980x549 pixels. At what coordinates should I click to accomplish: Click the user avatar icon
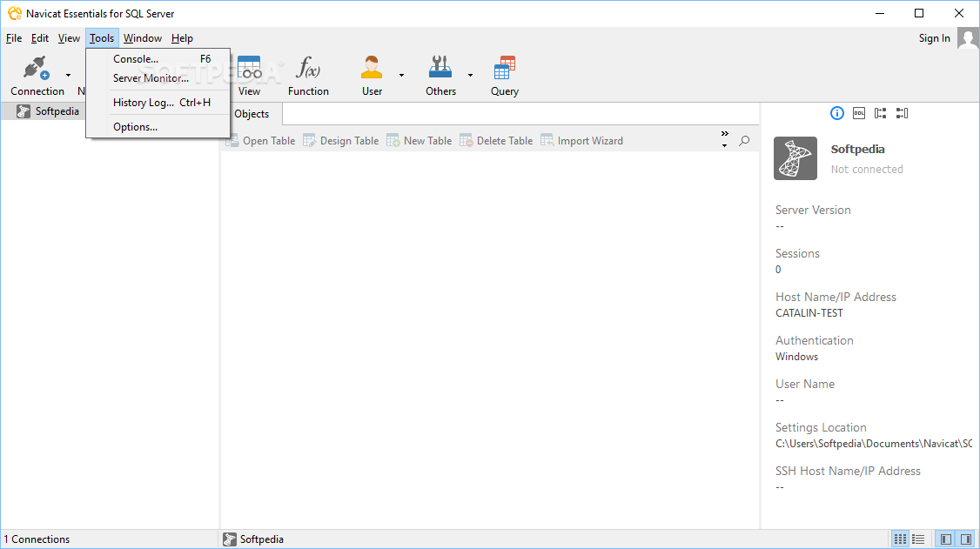click(x=968, y=38)
